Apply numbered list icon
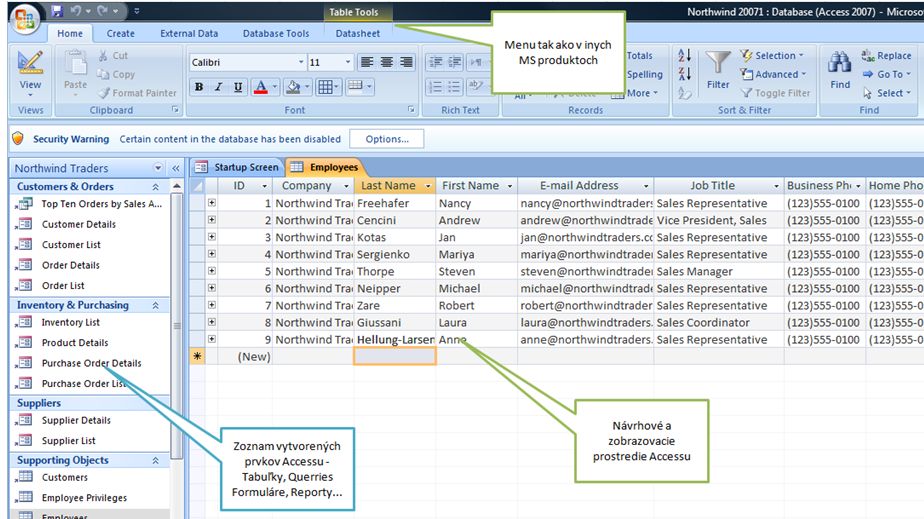The width and height of the screenshot is (924, 519). (x=435, y=87)
